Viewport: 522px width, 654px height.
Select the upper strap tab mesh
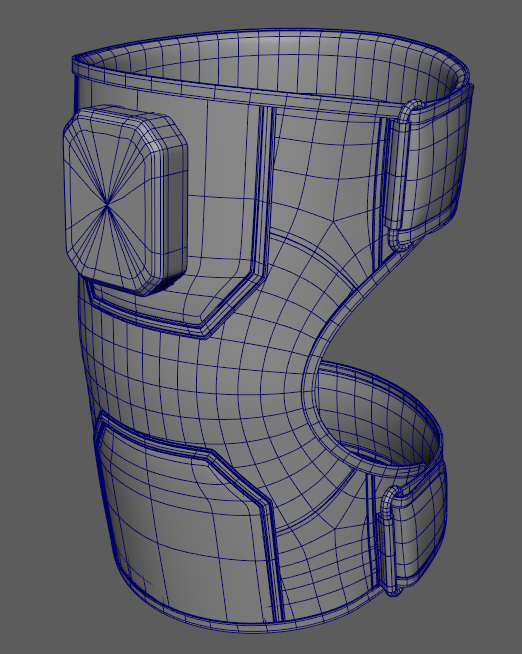pos(429,169)
